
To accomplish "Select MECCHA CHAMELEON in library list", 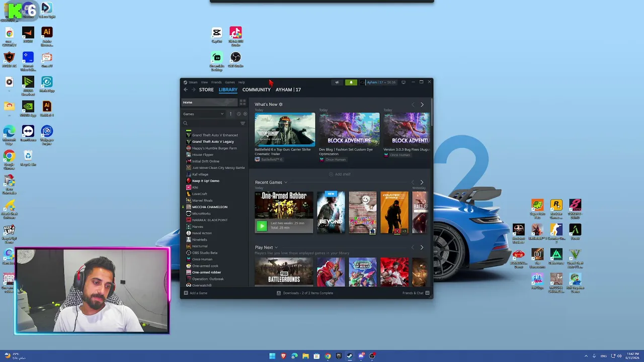I will click(x=209, y=207).
